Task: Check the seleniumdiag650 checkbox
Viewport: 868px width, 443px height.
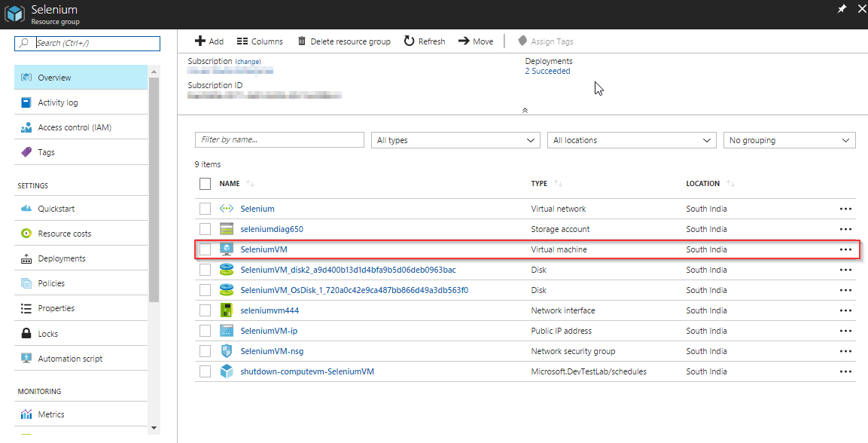Action: (205, 229)
